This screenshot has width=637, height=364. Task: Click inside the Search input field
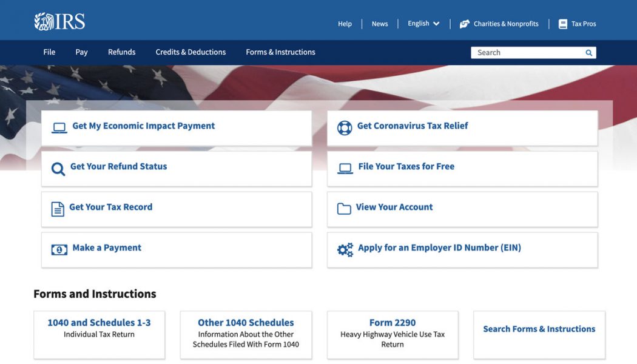525,53
